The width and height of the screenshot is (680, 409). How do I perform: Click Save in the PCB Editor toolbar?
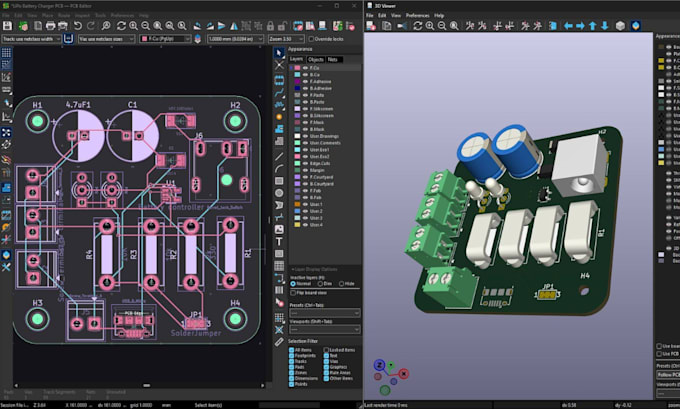click(7, 26)
